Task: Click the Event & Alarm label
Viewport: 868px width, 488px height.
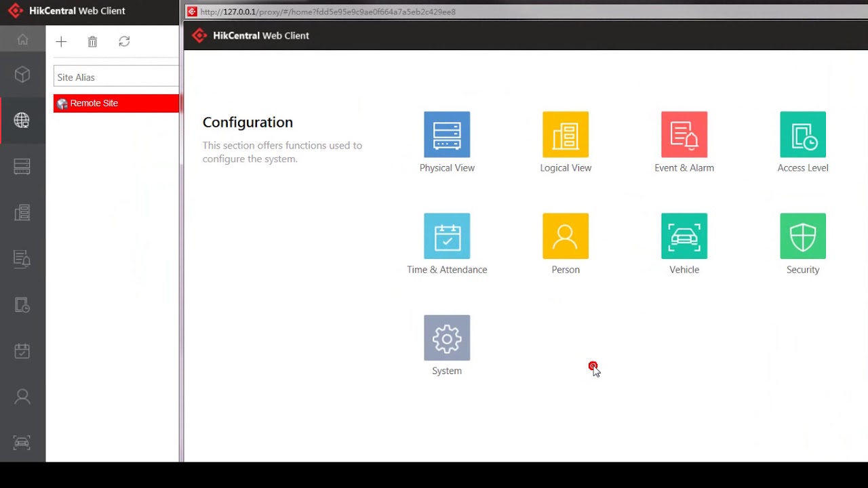Action: click(x=684, y=167)
